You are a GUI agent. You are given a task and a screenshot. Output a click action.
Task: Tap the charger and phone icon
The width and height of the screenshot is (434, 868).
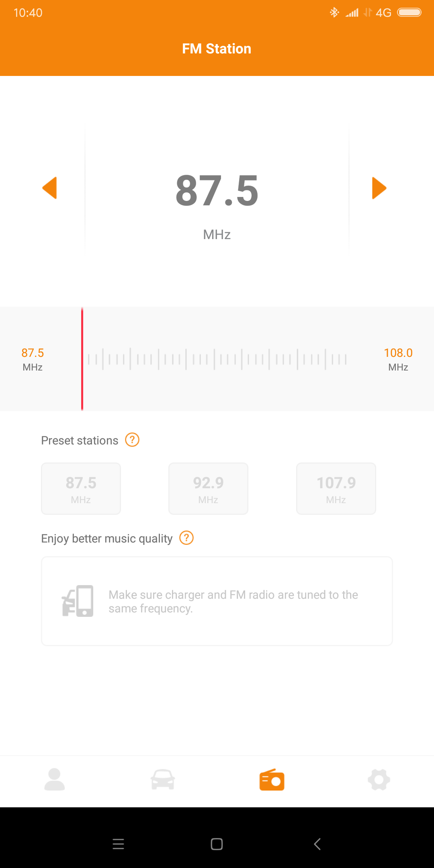click(x=78, y=601)
